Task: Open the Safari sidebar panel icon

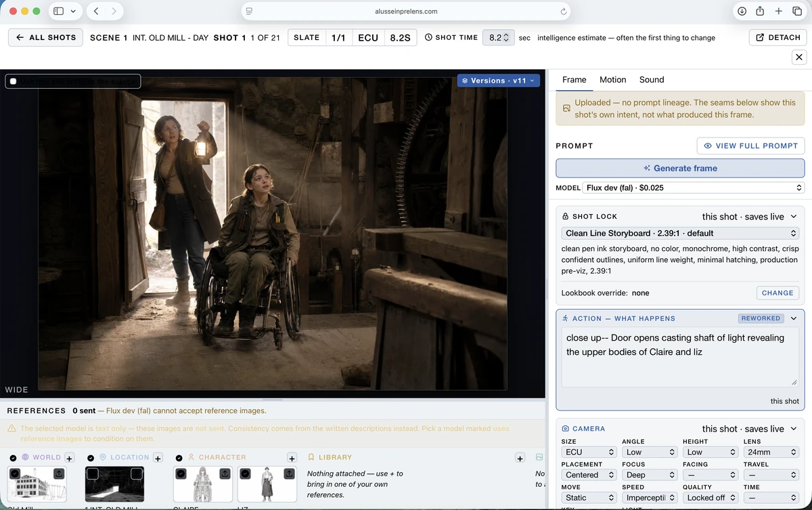Action: tap(58, 11)
